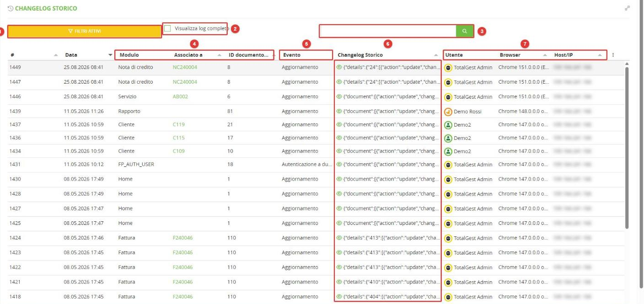Screen dimensions: 644x304
Task: Click TotalGest Admin avatar in row 1446
Action: click(x=448, y=97)
